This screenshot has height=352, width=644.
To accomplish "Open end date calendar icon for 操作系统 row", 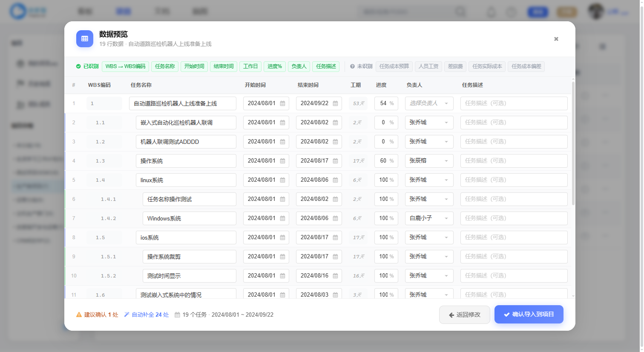I will (335, 161).
